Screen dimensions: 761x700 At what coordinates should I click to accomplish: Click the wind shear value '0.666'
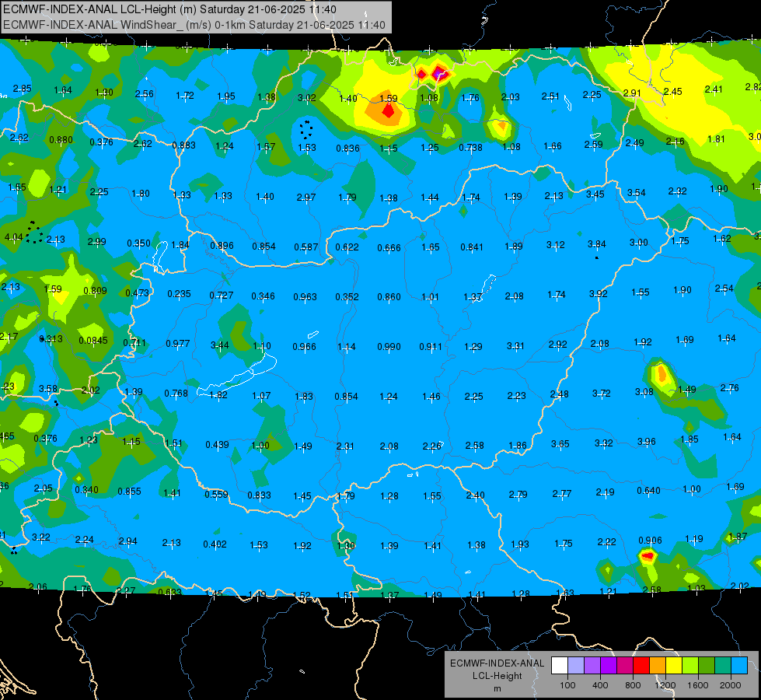(x=389, y=248)
